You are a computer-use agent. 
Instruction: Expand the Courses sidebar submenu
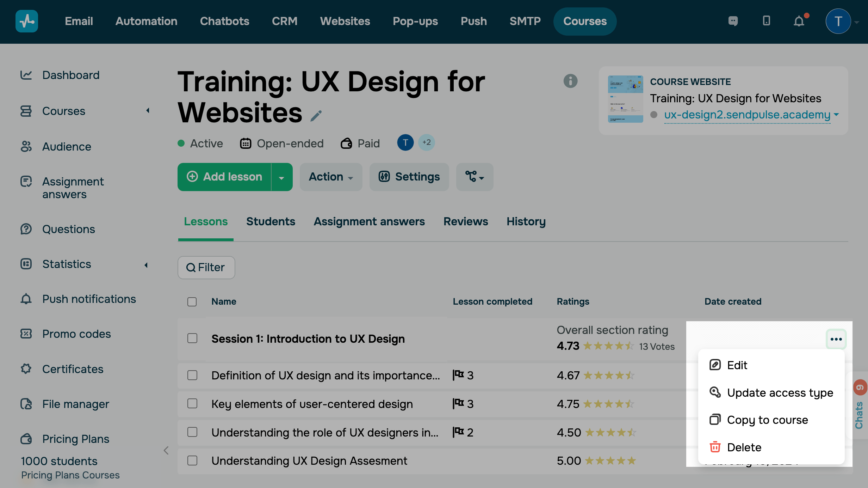pyautogui.click(x=148, y=111)
